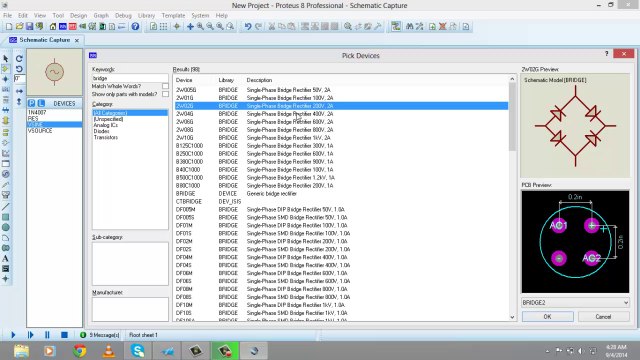Click the Keywords input field
Image resolution: width=640 pixels, height=360 pixels.
click(x=130, y=78)
